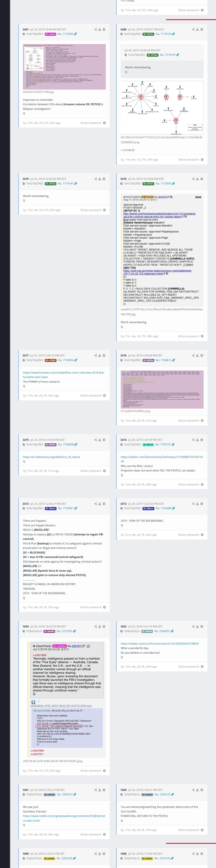The image size is (216, 868).
Task: Go to post 3480 via arrow icon
Action: click(202, 29)
